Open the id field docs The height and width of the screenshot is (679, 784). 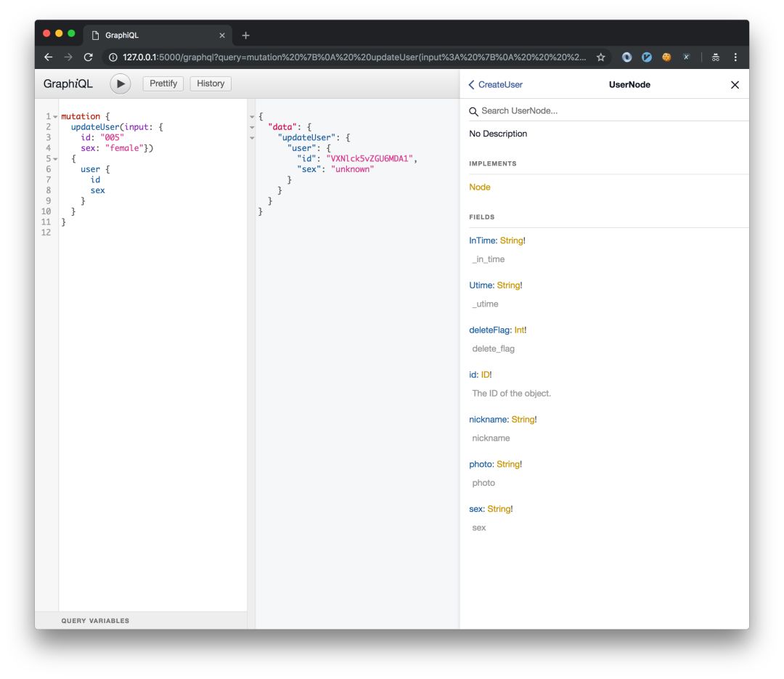[x=473, y=375]
